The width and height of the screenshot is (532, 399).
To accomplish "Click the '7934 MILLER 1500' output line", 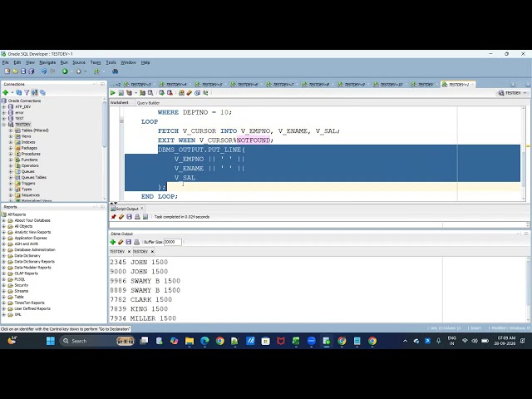I will tap(143, 318).
